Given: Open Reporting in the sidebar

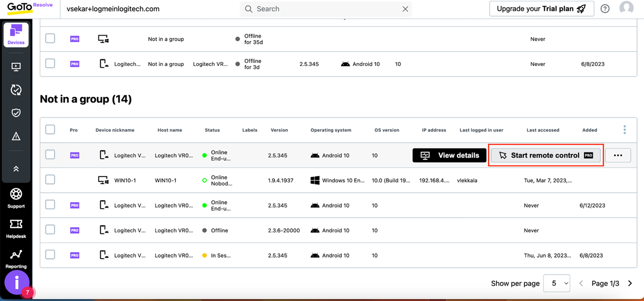Looking at the screenshot, I should tap(16, 259).
